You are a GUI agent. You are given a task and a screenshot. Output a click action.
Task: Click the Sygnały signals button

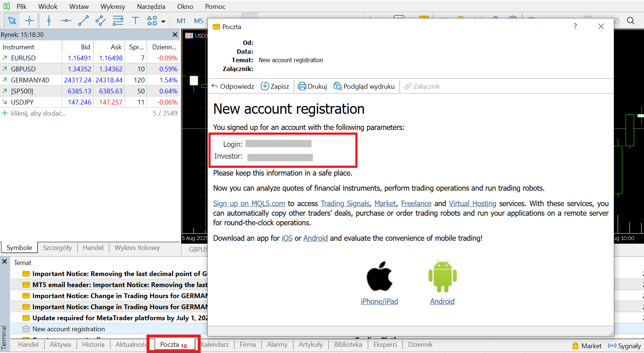pos(624,346)
